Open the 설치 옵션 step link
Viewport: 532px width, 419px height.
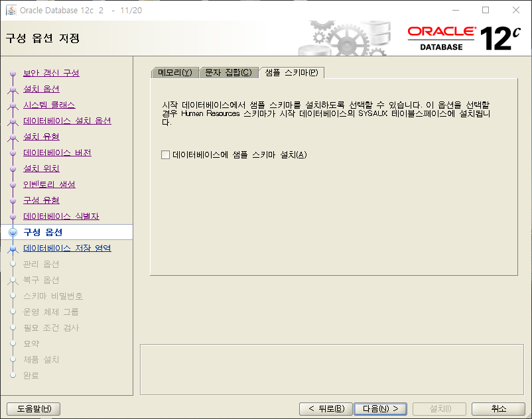pos(41,89)
